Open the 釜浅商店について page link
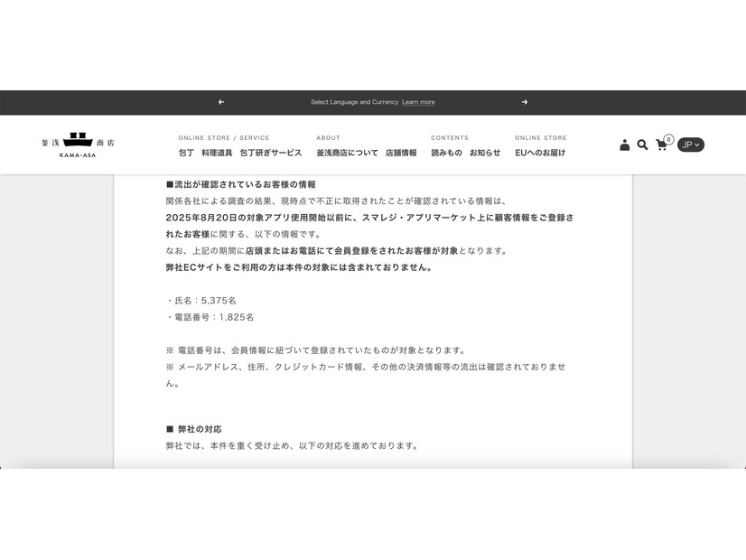Image resolution: width=746 pixels, height=560 pixels. [x=349, y=154]
